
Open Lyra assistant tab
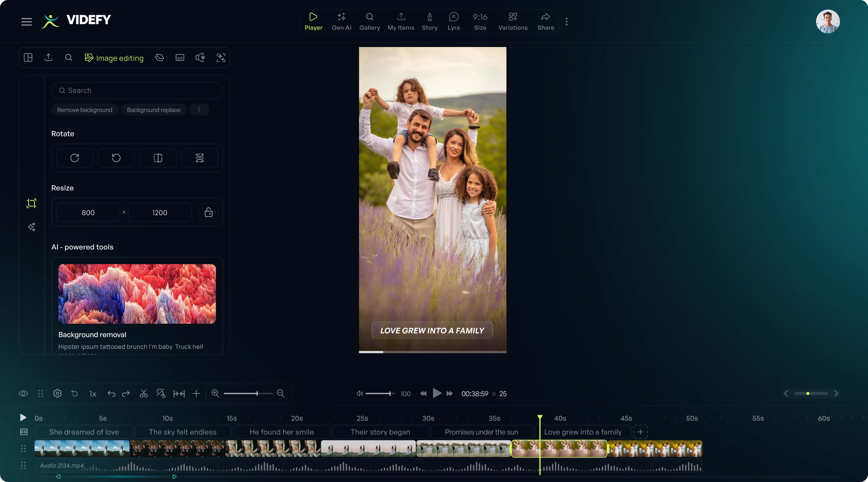[x=454, y=22]
